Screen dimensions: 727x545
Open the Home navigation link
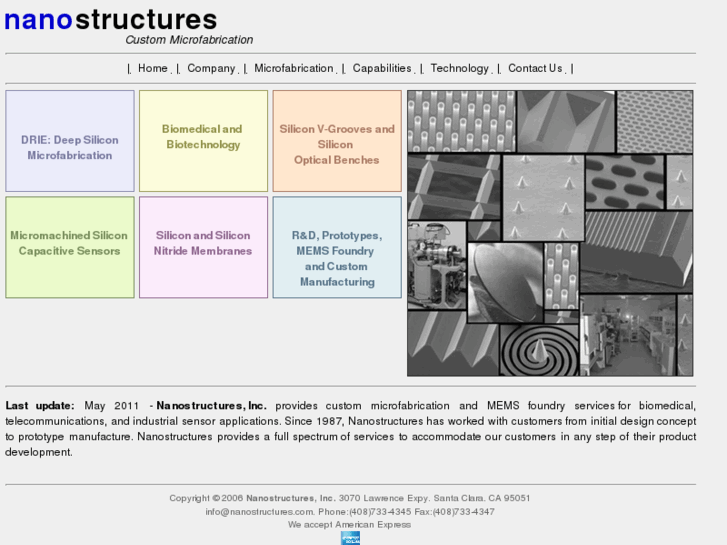[x=153, y=68]
